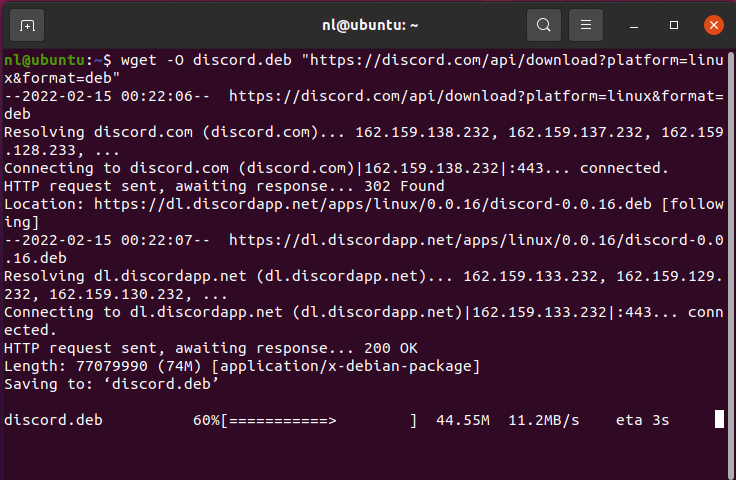736x480 pixels.
Task: Click the nl@ubuntu green prompt text
Action: [45, 60]
